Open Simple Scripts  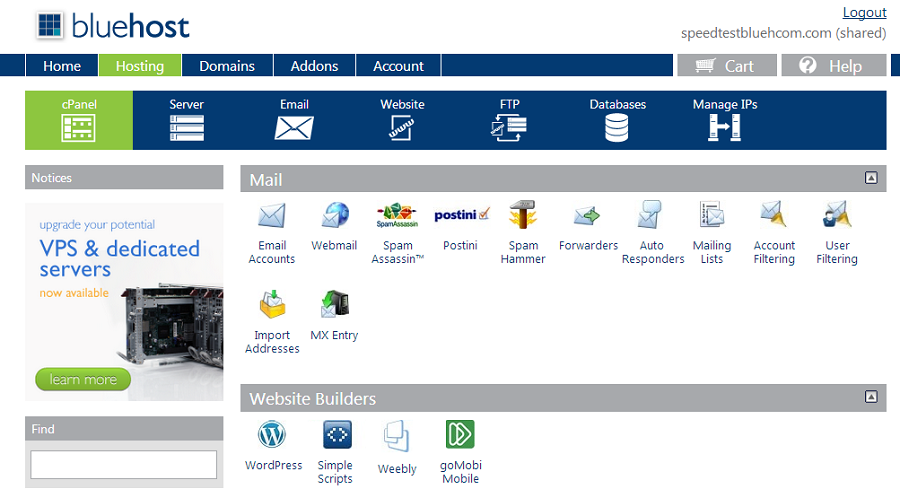[335, 452]
